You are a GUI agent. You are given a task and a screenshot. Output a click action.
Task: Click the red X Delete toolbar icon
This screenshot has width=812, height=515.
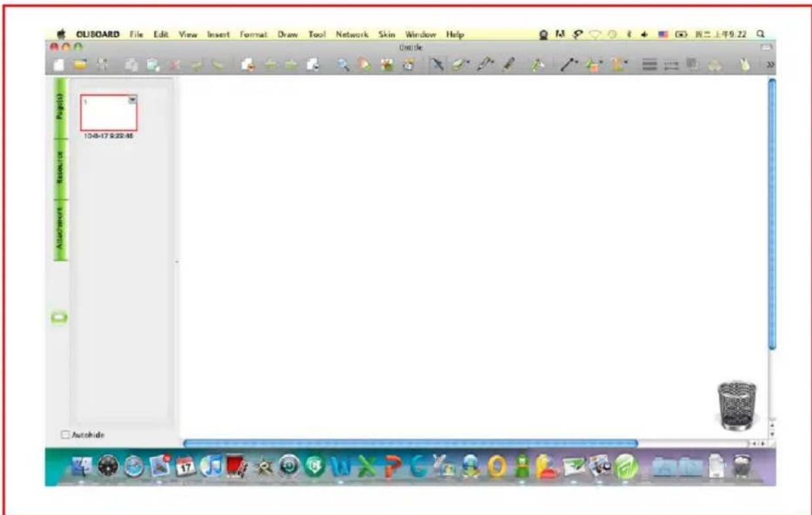[176, 65]
